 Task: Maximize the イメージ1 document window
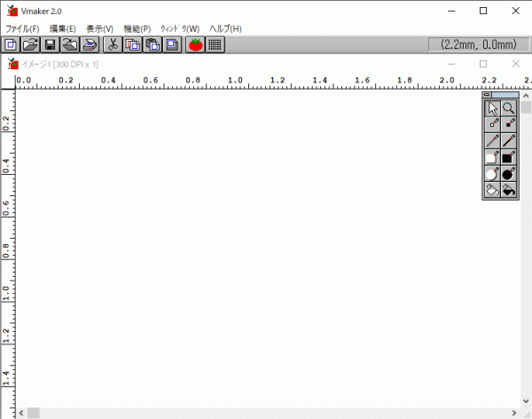click(x=483, y=64)
